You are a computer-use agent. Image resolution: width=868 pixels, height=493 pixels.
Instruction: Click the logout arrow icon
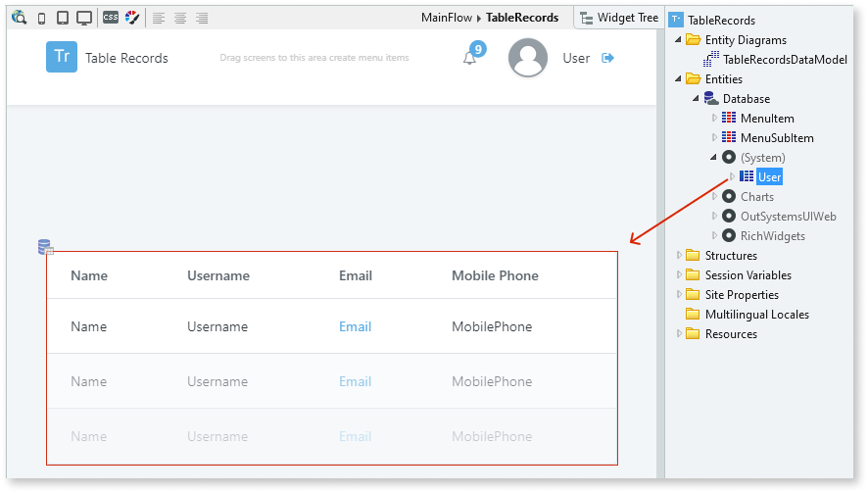pyautogui.click(x=607, y=58)
